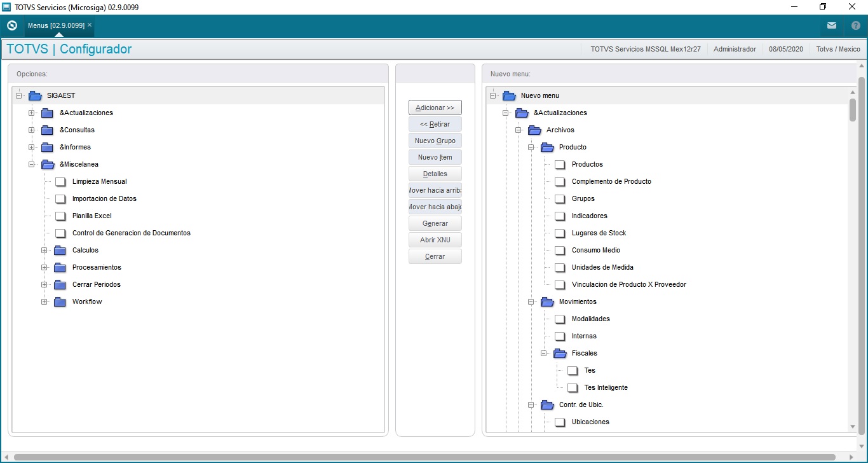The height and width of the screenshot is (463, 868).
Task: Collapse the Archivos node
Action: click(519, 130)
